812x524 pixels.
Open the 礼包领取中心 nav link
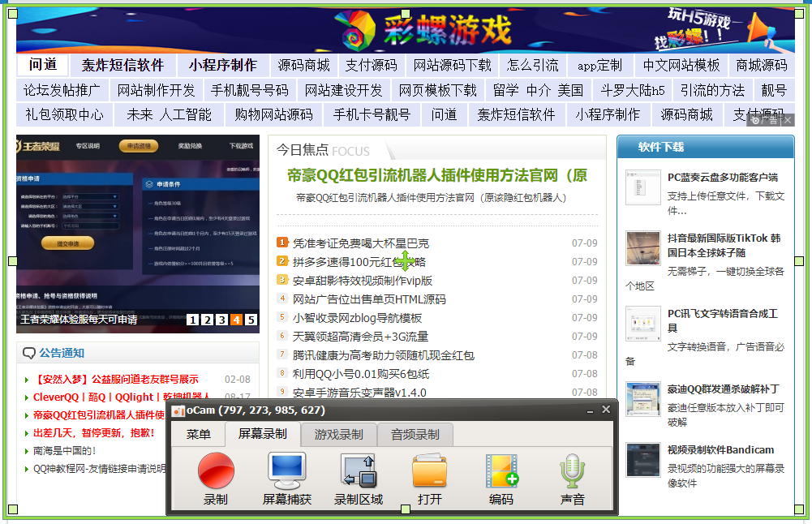pos(64,115)
